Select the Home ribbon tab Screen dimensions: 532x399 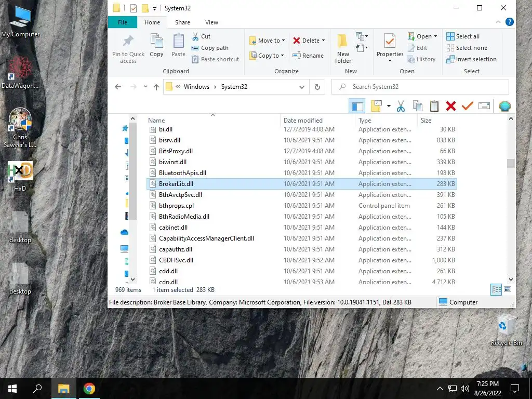(x=152, y=22)
